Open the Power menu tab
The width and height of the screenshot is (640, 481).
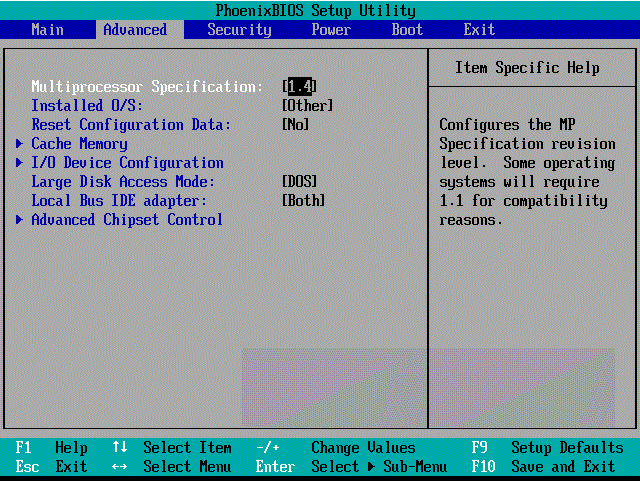[x=331, y=29]
